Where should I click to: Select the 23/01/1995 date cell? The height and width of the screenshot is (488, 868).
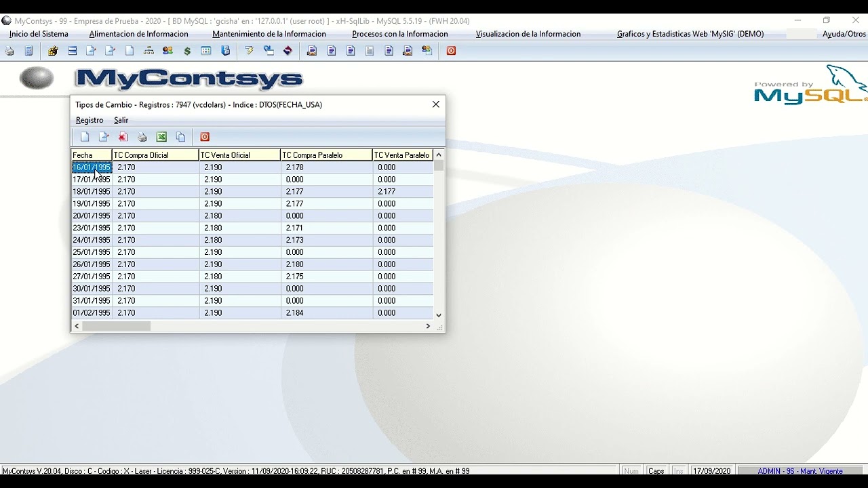pos(92,228)
